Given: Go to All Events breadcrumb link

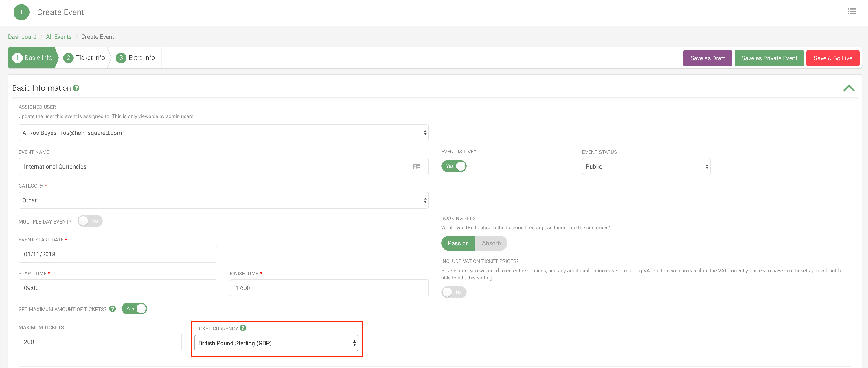Looking at the screenshot, I should 59,37.
